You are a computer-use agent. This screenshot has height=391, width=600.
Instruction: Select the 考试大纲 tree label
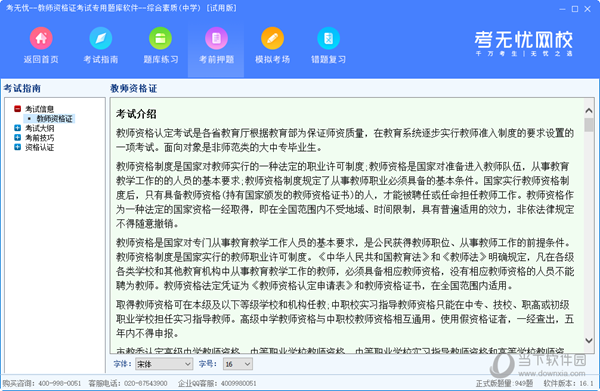point(39,128)
